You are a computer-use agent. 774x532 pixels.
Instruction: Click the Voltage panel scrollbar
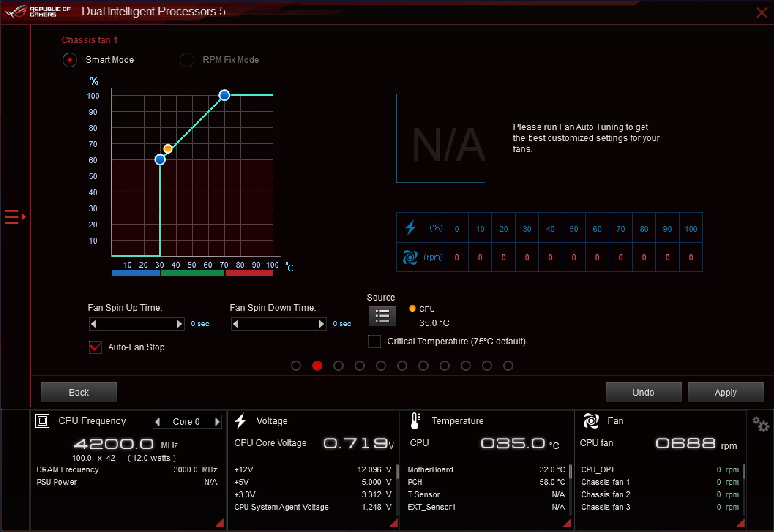pos(397,472)
